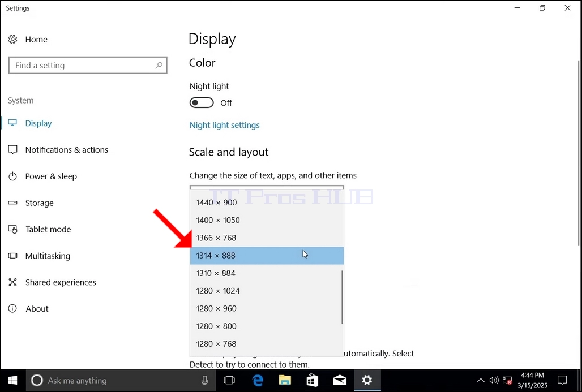
Task: Choose 1400 × 1050 resolution
Action: (x=267, y=220)
